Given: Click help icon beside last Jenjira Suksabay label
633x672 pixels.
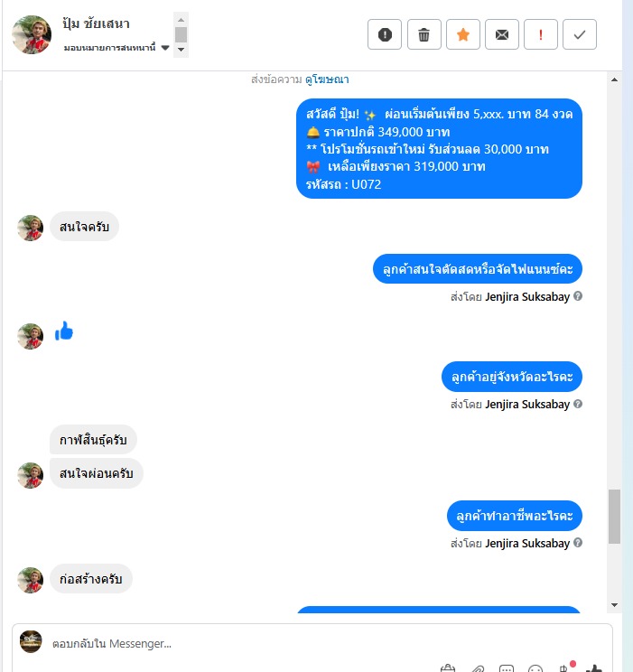Looking at the screenshot, I should coord(578,543).
